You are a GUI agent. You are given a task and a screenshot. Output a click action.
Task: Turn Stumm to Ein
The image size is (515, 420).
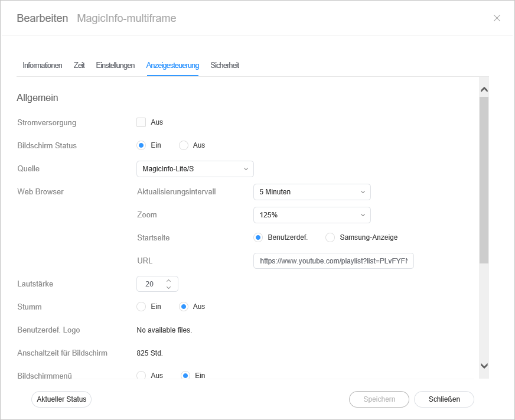pos(141,307)
